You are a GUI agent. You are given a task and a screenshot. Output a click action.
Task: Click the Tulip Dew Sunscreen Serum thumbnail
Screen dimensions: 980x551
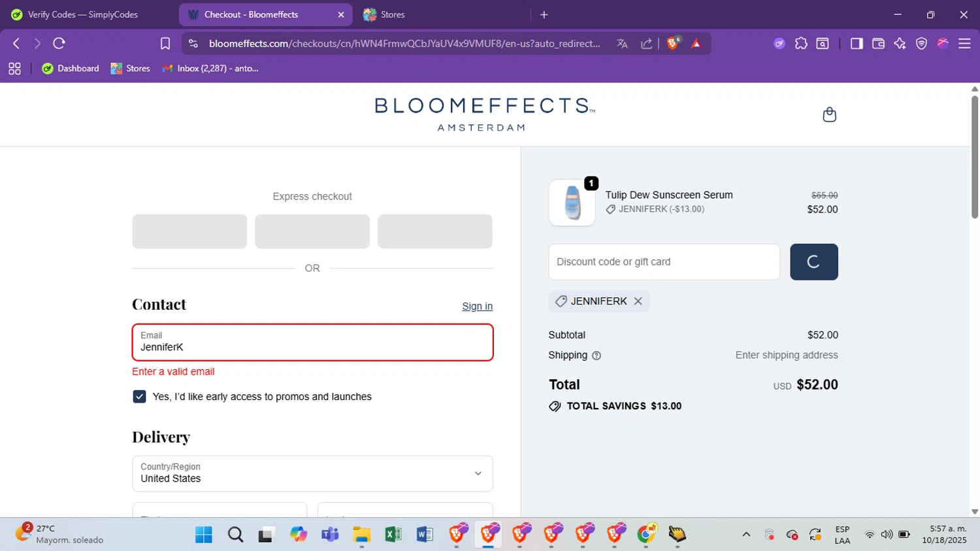(x=572, y=203)
